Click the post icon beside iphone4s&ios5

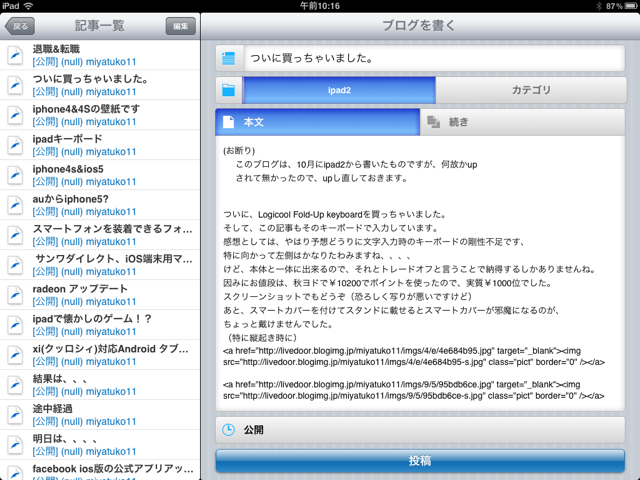click(15, 176)
